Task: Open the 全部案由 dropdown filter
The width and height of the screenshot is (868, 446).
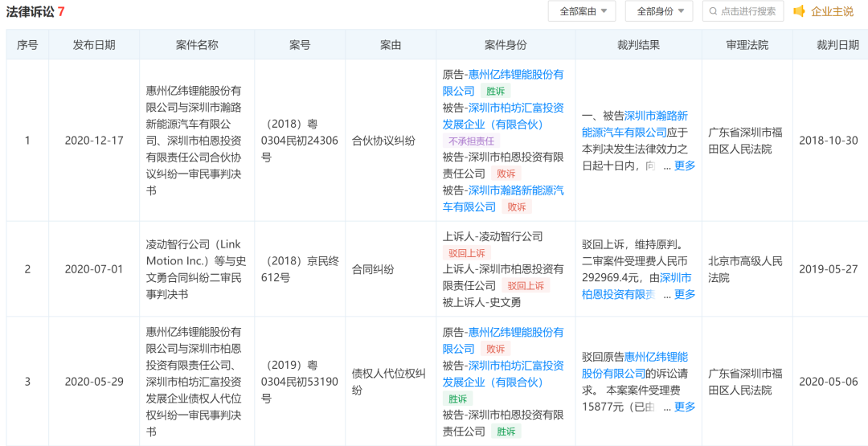Action: click(x=582, y=11)
